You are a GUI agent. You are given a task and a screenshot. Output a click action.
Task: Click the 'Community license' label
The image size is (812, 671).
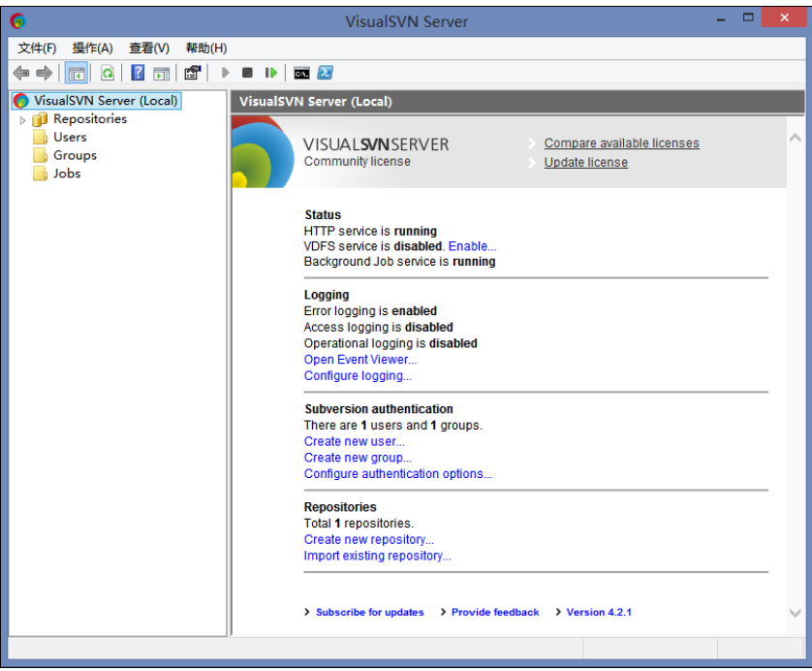click(358, 162)
